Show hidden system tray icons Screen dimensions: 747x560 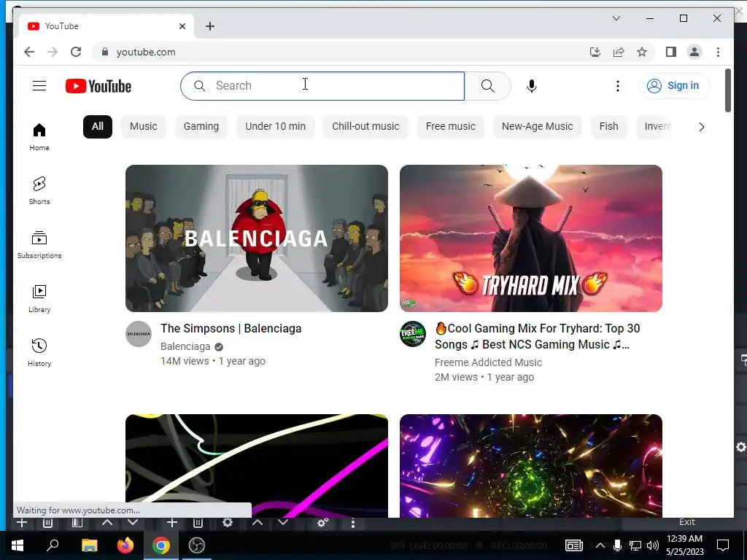coord(600,545)
